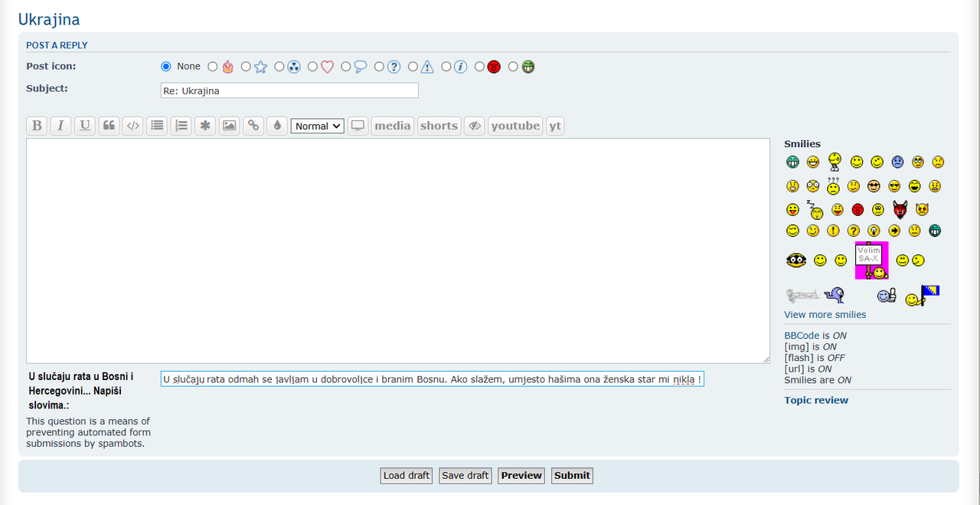
Task: Open the font colour picker droplet
Action: click(x=276, y=126)
